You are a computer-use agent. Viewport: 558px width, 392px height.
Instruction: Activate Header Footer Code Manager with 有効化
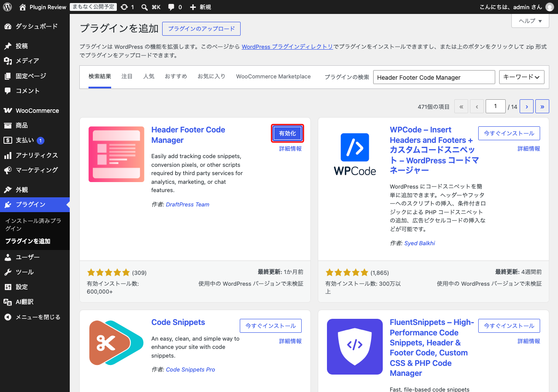tap(287, 133)
